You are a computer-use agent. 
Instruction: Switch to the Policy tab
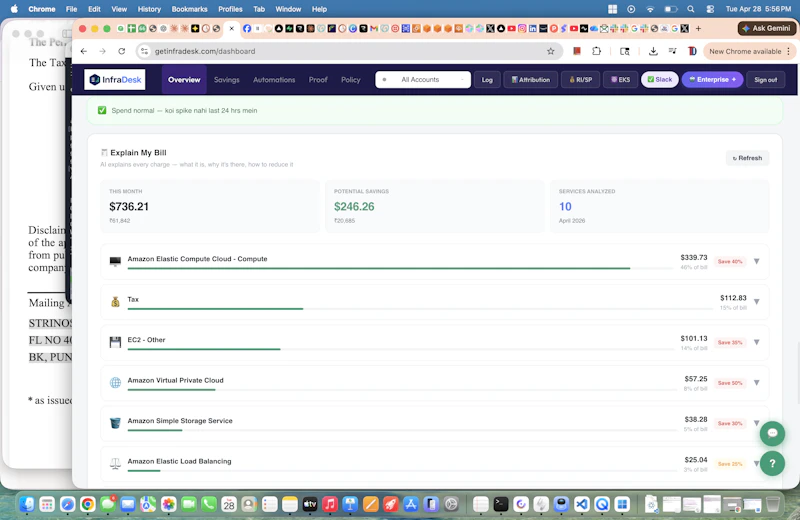pyautogui.click(x=351, y=80)
